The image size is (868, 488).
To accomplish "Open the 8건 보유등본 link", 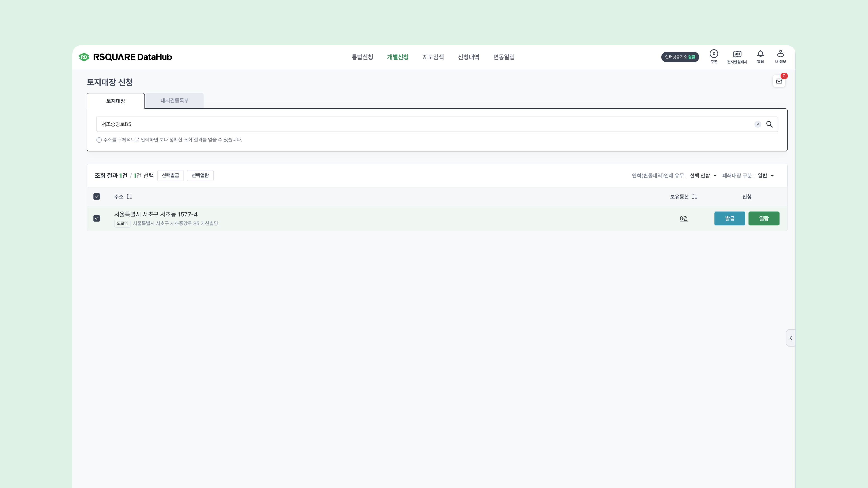I will pos(683,218).
